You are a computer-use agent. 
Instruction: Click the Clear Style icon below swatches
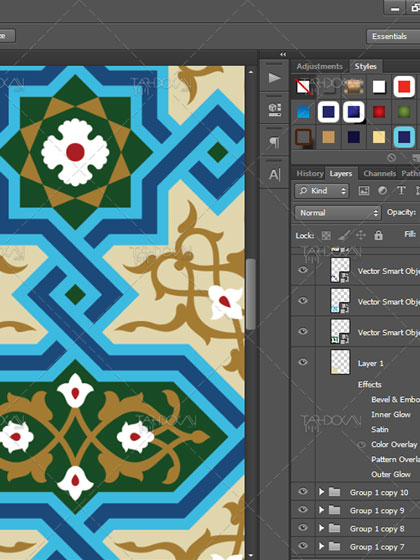[391, 157]
